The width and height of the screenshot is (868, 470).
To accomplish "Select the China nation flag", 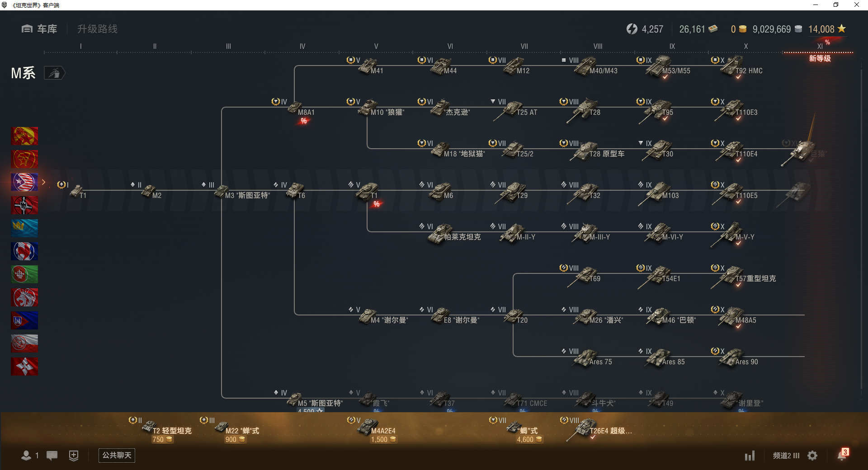I will (x=24, y=136).
